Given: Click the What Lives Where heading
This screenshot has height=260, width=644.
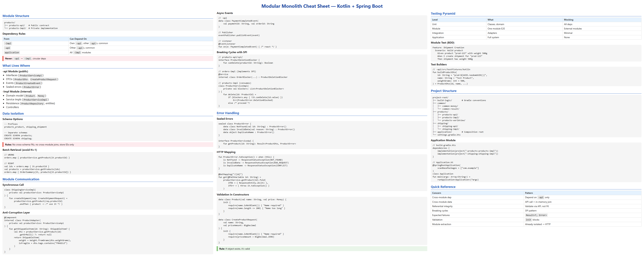Looking at the screenshot, I should pyautogui.click(x=16, y=66).
